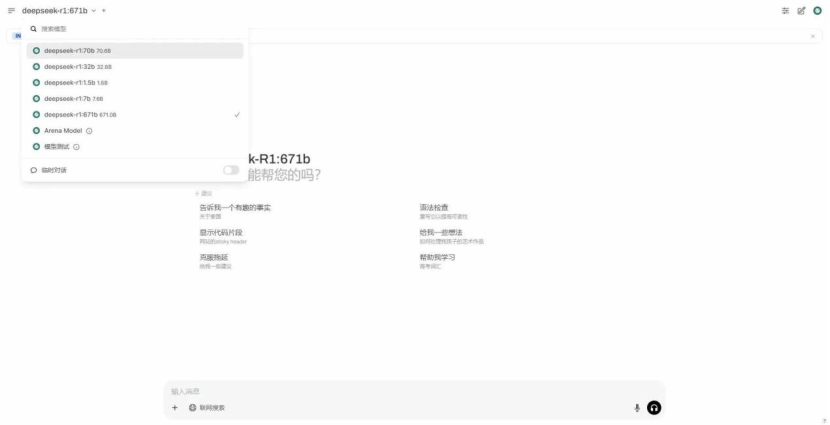
Task: Select the deepseek-r1:70b model
Action: [135, 51]
